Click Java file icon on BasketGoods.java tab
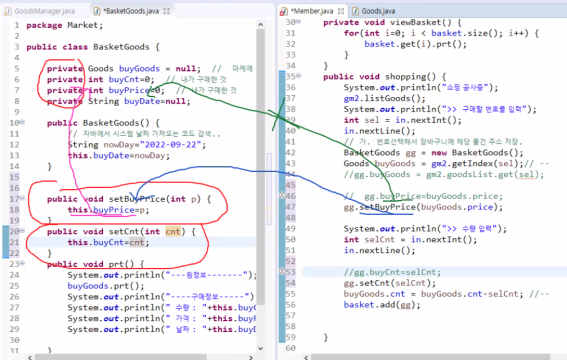The image size is (567, 360). point(97,12)
